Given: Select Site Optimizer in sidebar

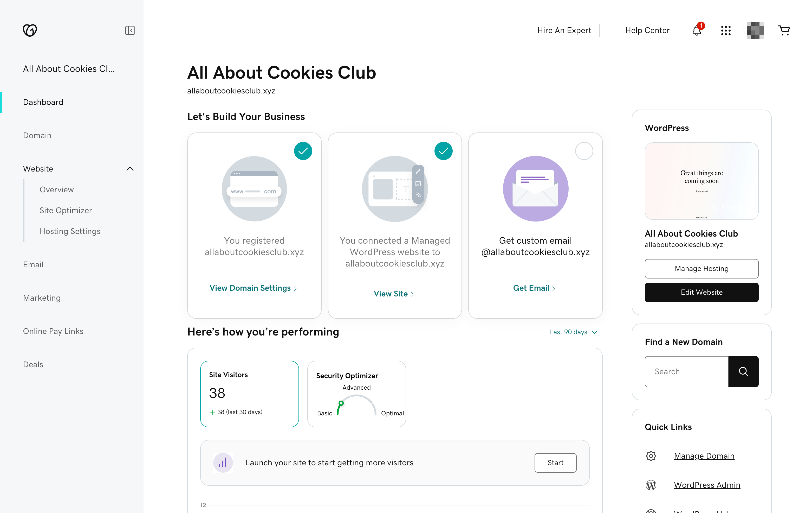Looking at the screenshot, I should coord(66,210).
